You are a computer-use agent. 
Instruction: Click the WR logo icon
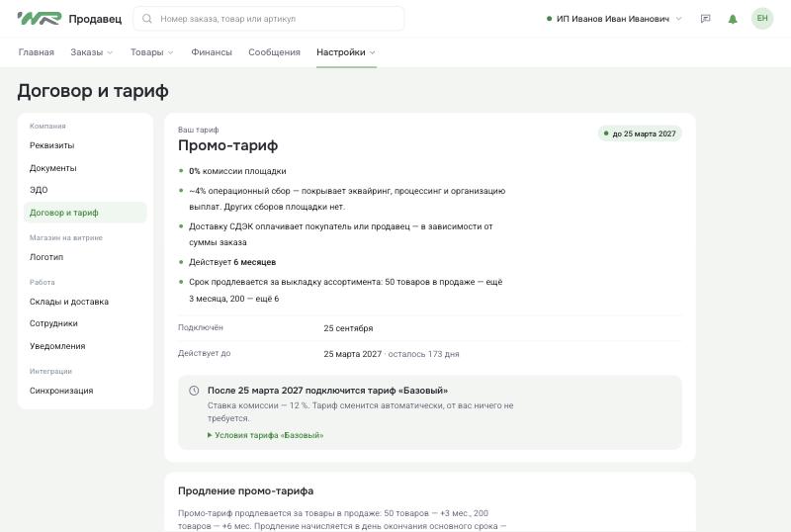tap(40, 19)
